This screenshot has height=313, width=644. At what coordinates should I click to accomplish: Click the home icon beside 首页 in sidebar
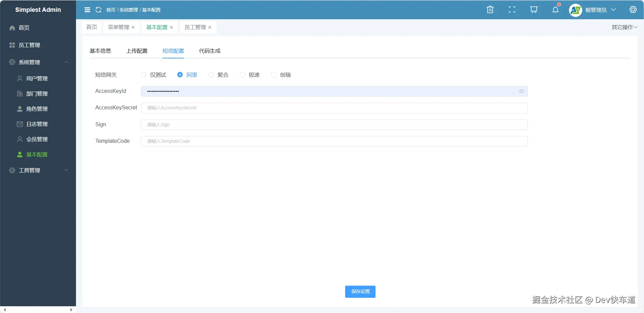[12, 28]
